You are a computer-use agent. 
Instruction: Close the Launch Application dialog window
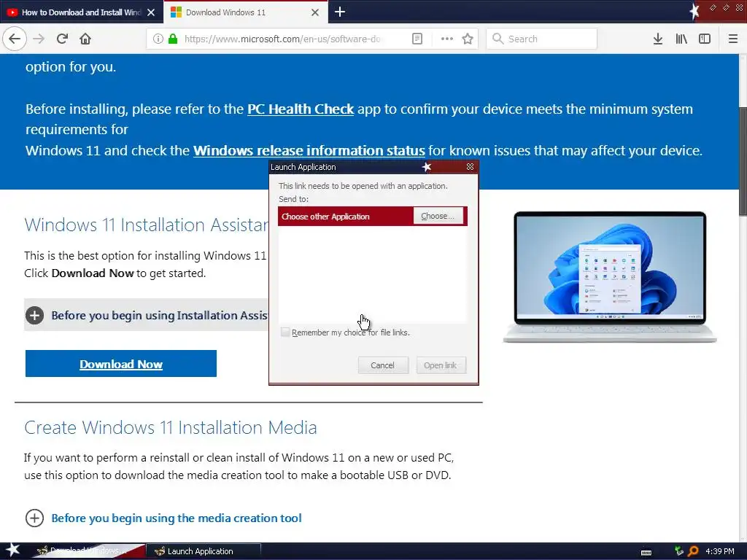click(x=470, y=167)
